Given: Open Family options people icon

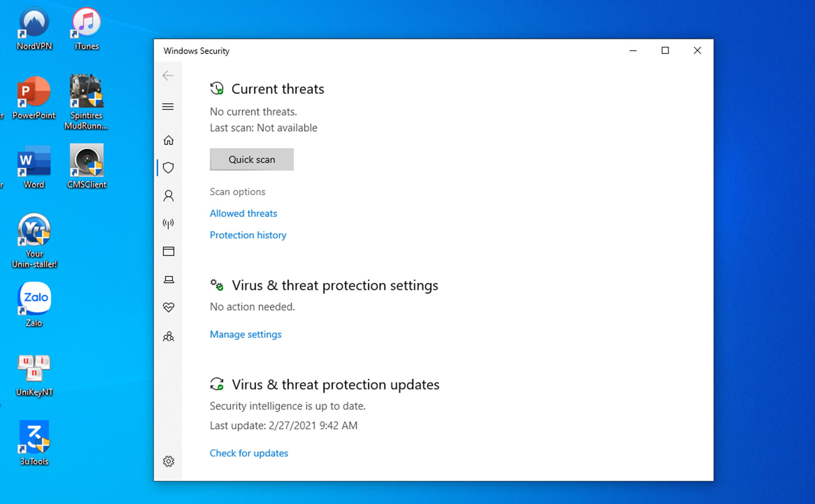Looking at the screenshot, I should point(168,337).
